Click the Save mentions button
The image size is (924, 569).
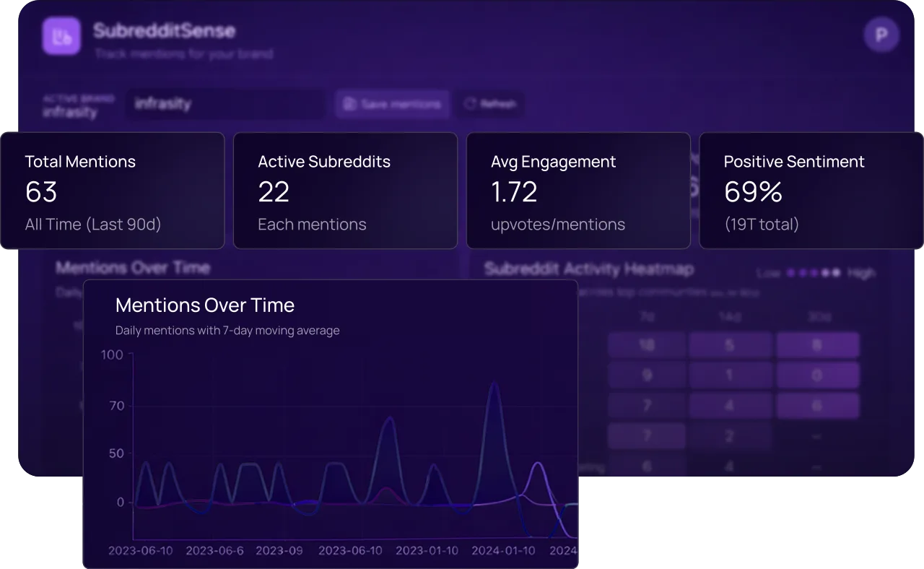pyautogui.click(x=392, y=104)
